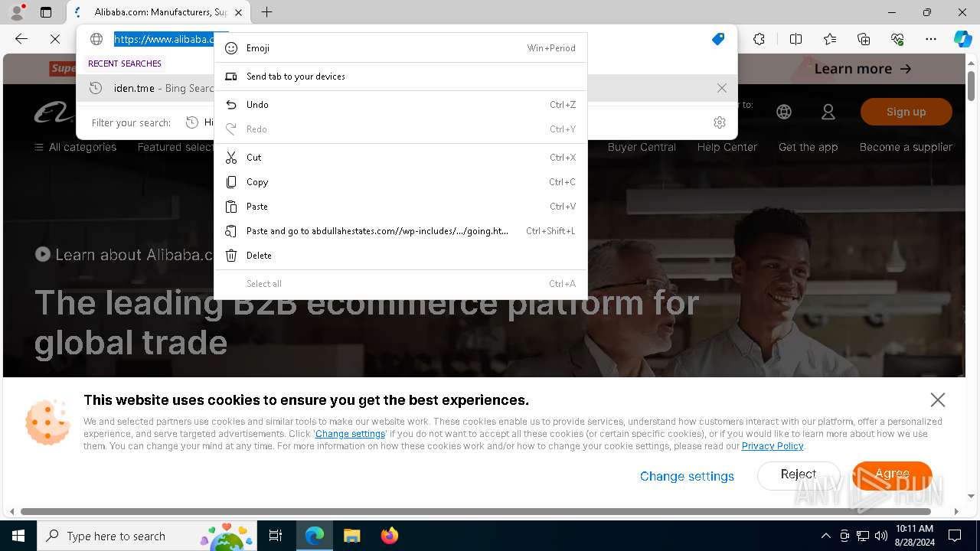Click Get the app link
The height and width of the screenshot is (551, 980).
click(x=808, y=147)
